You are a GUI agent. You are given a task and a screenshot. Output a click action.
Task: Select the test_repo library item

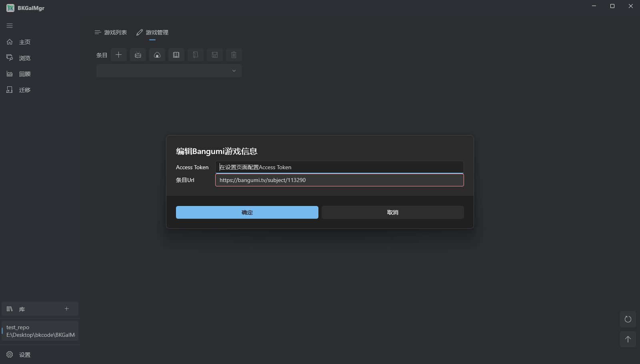[40, 331]
